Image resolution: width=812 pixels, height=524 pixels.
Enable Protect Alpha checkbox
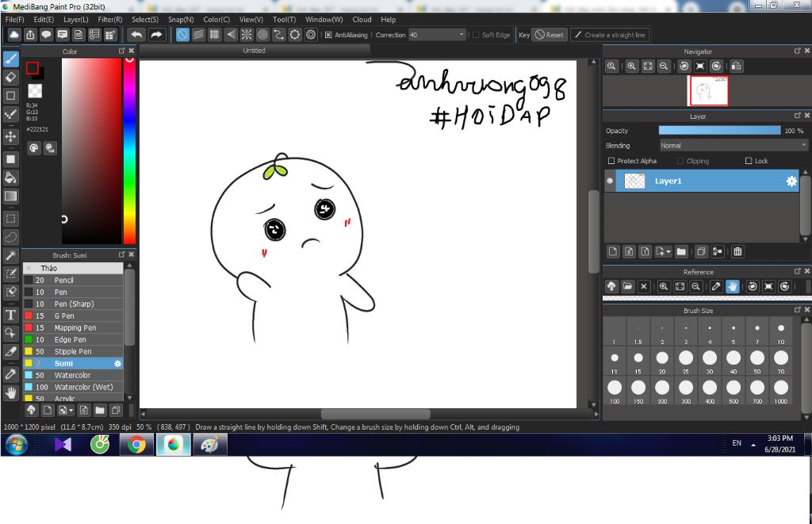(x=611, y=161)
